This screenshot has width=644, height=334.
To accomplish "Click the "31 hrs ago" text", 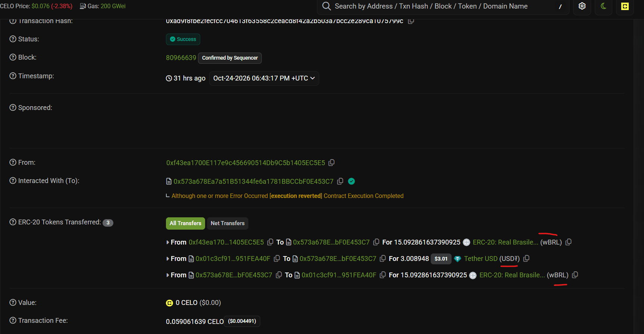I will [189, 78].
